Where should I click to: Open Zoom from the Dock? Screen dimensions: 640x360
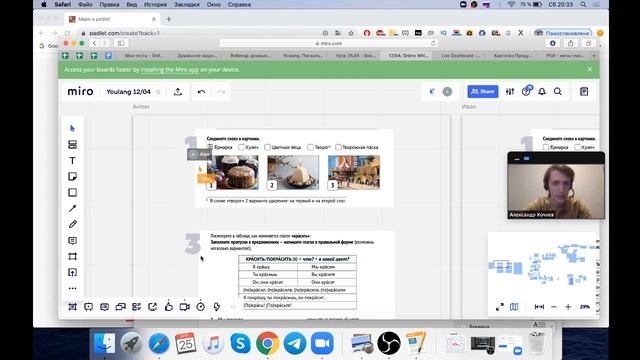[x=322, y=343]
